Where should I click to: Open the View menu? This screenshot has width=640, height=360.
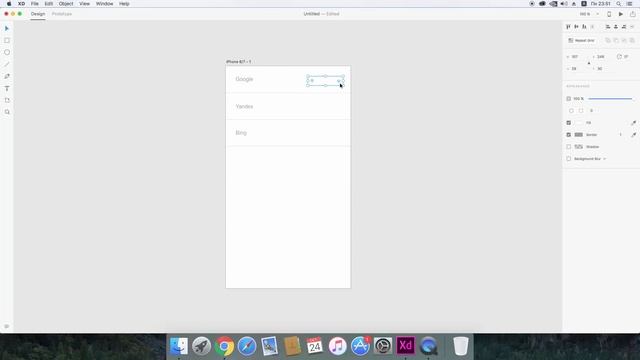click(x=84, y=4)
